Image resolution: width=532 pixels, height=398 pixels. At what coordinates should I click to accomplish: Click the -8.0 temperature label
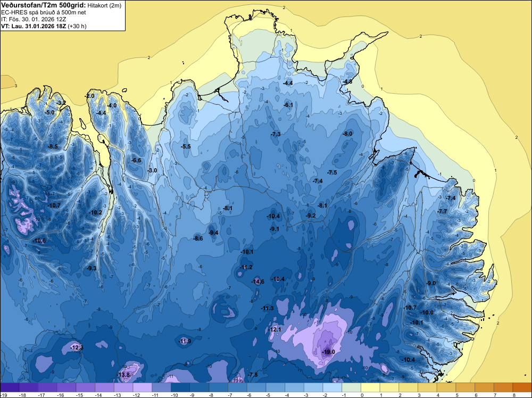pos(347,134)
